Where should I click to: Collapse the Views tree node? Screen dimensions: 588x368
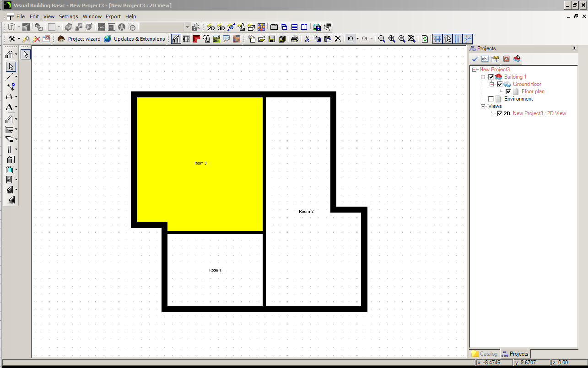click(x=483, y=106)
